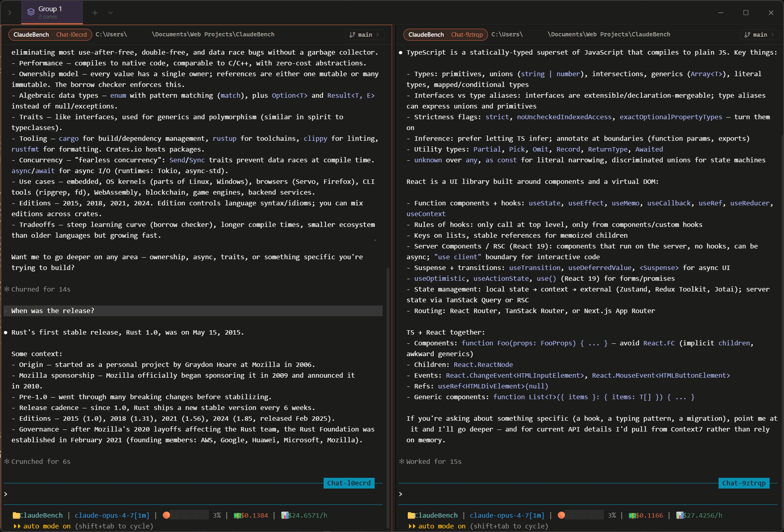This screenshot has height=532, width=784.
Task: Click the stacked panes icon on Group 1 tab
Action: (x=31, y=12)
